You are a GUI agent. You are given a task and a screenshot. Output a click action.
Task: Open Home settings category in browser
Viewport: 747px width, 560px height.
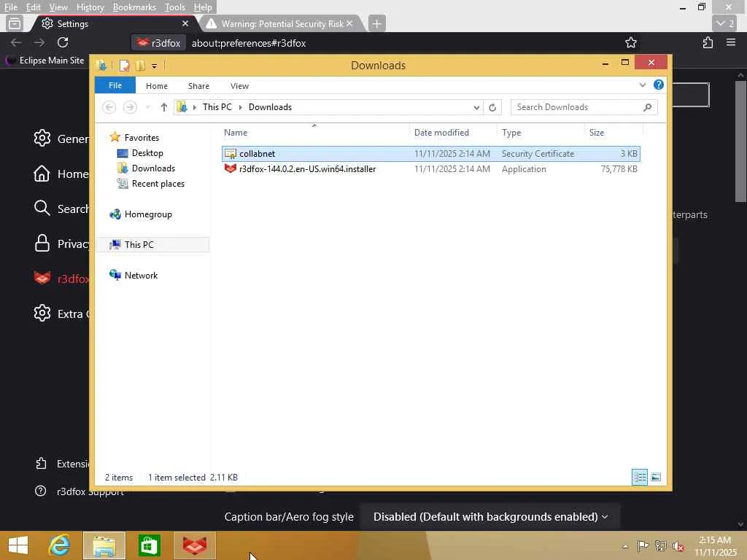click(x=61, y=174)
